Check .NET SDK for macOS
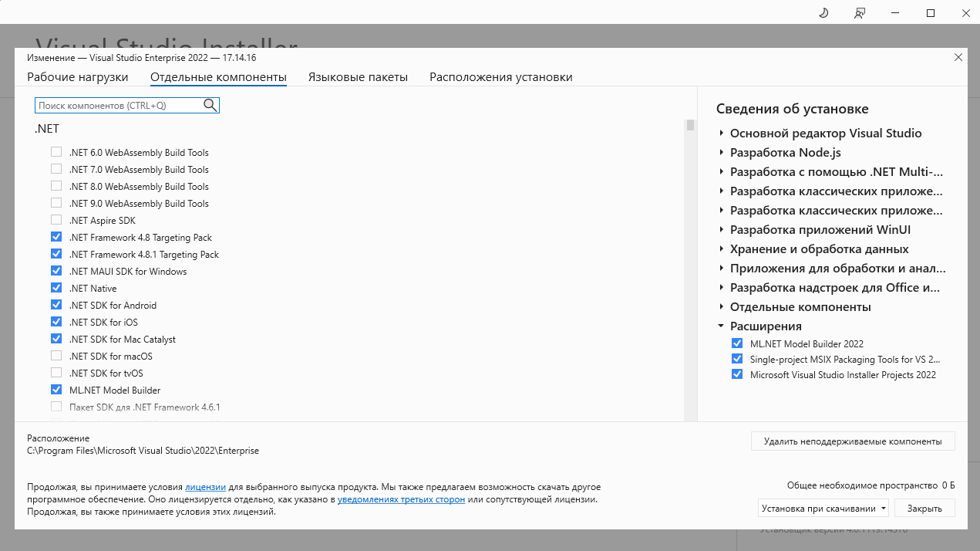The height and width of the screenshot is (551, 980). coord(56,356)
